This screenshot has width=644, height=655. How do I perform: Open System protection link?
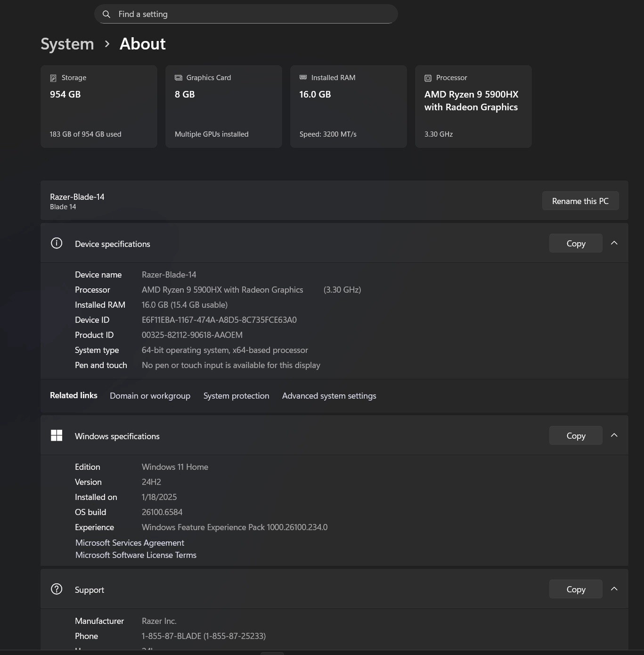236,396
